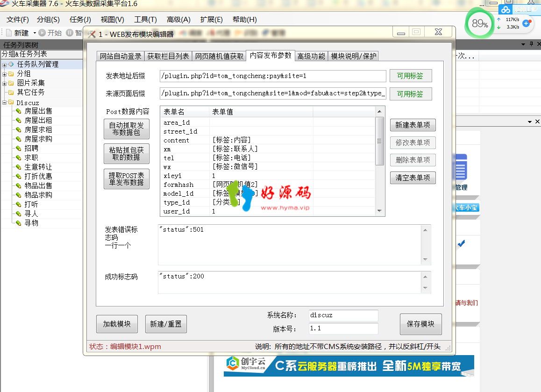Screen dimensions: 541x392
Task: Click the pin icon on the background panel header
Action: [x=531, y=44]
